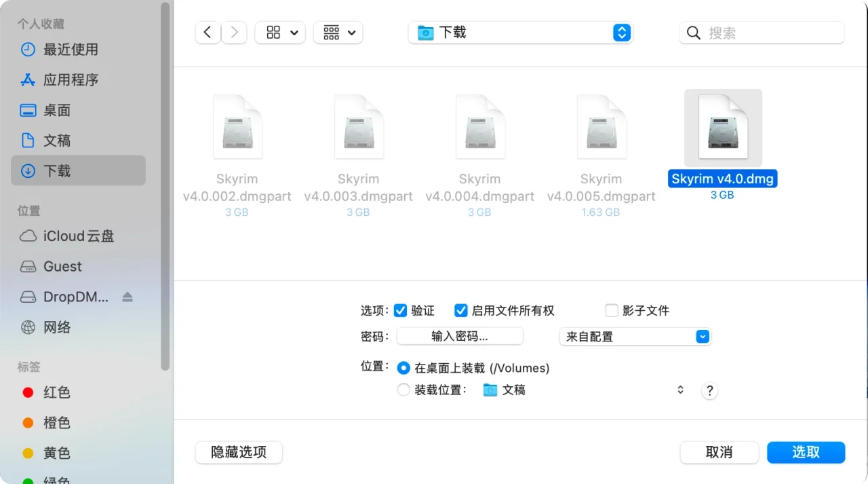Viewport: 868px width, 484px height.
Task: Select 文稿 in the sidebar
Action: tap(78, 141)
